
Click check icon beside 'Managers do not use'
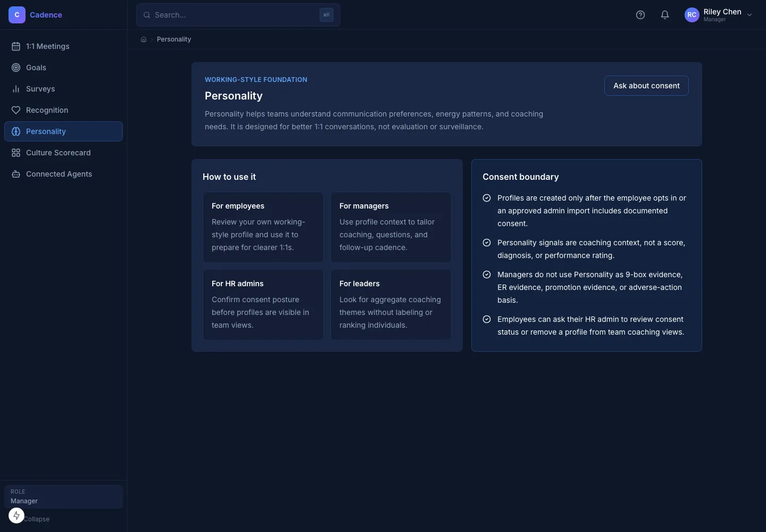(487, 275)
